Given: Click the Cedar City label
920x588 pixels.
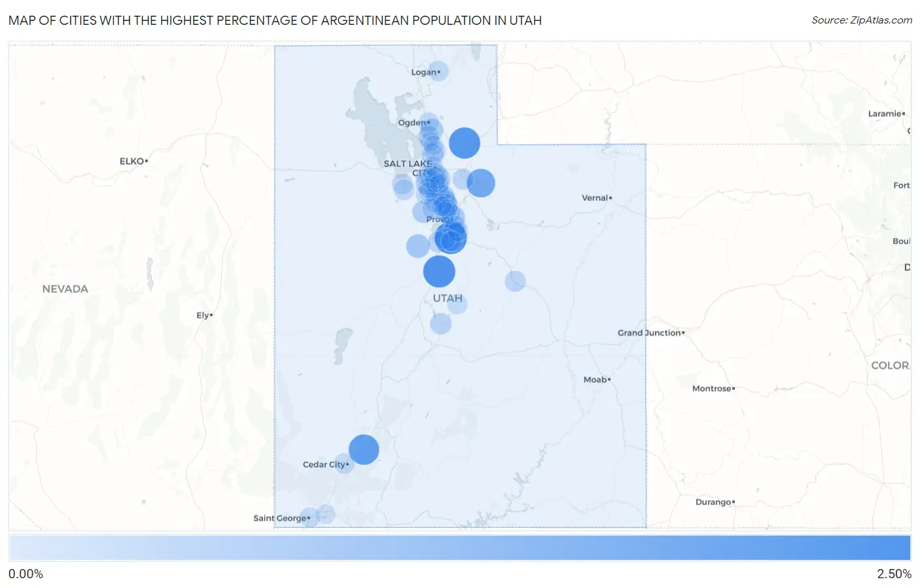Looking at the screenshot, I should click(x=324, y=464).
